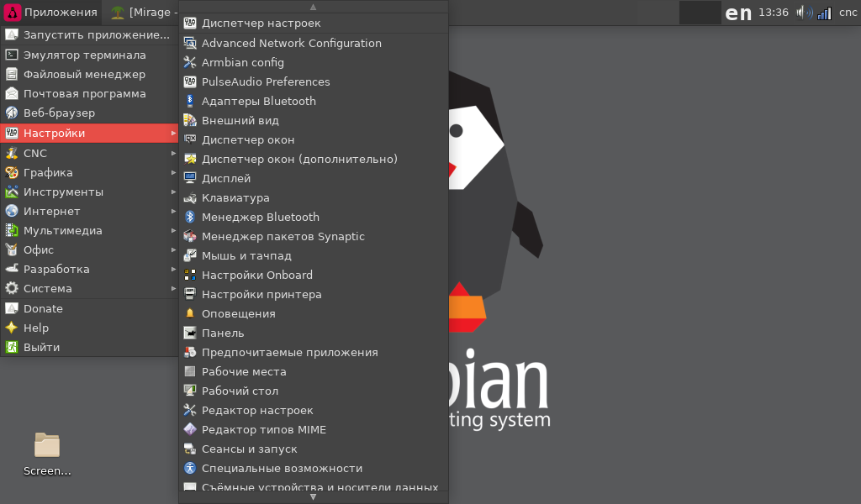The image size is (861, 504).
Task: Click the Клавиатура keyboard icon
Action: click(190, 197)
